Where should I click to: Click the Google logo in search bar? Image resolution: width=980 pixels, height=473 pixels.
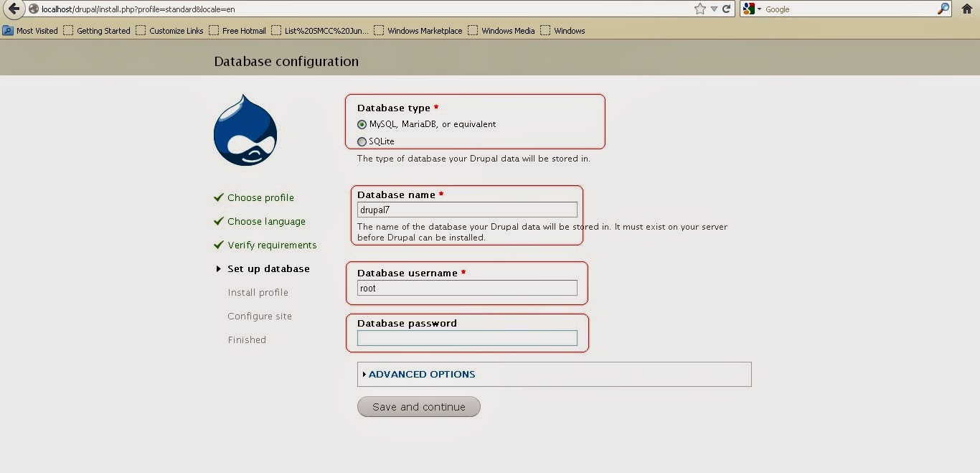749,9
